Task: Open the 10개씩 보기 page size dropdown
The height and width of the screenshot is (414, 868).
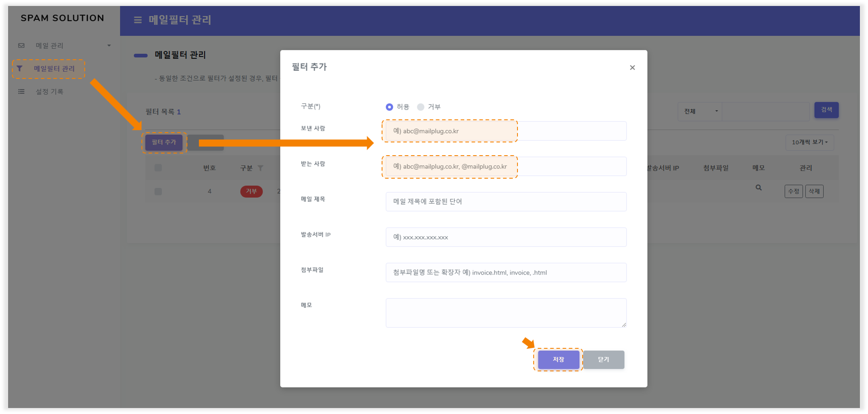Action: (x=810, y=142)
